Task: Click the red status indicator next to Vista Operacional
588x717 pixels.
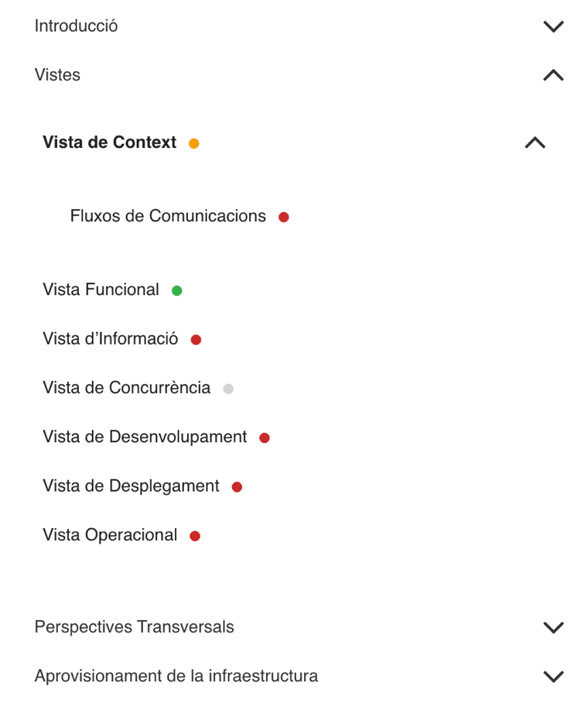Action: pos(195,535)
